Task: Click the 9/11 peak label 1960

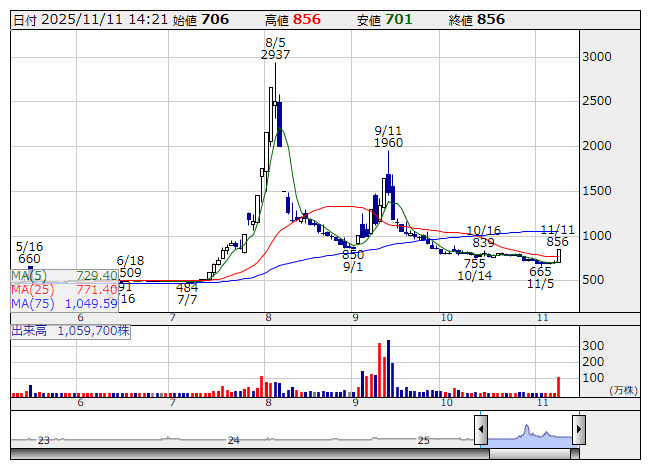Action: [388, 143]
